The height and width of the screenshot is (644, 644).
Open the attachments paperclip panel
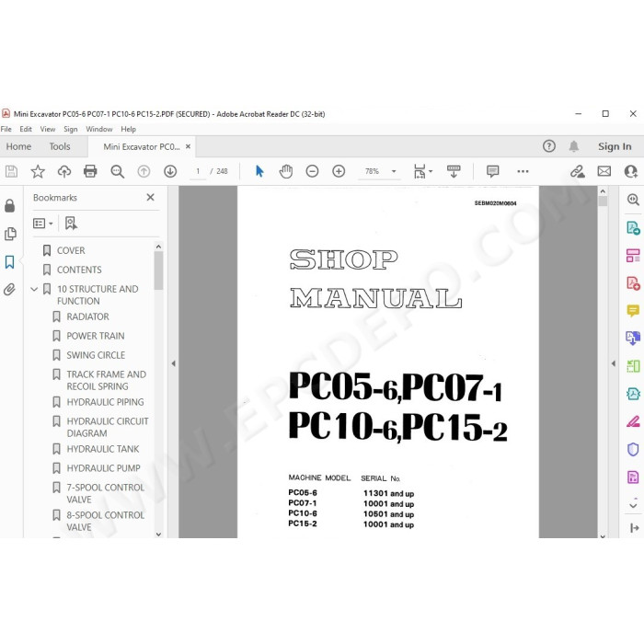pyautogui.click(x=10, y=290)
